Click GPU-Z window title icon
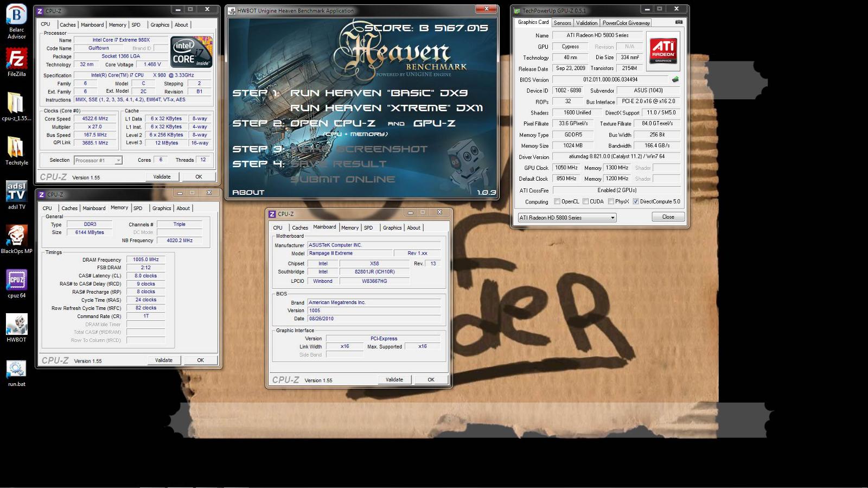 click(517, 11)
